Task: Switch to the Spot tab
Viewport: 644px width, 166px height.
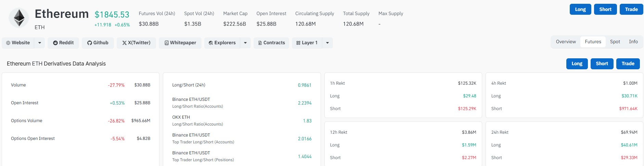Action: click(615, 42)
